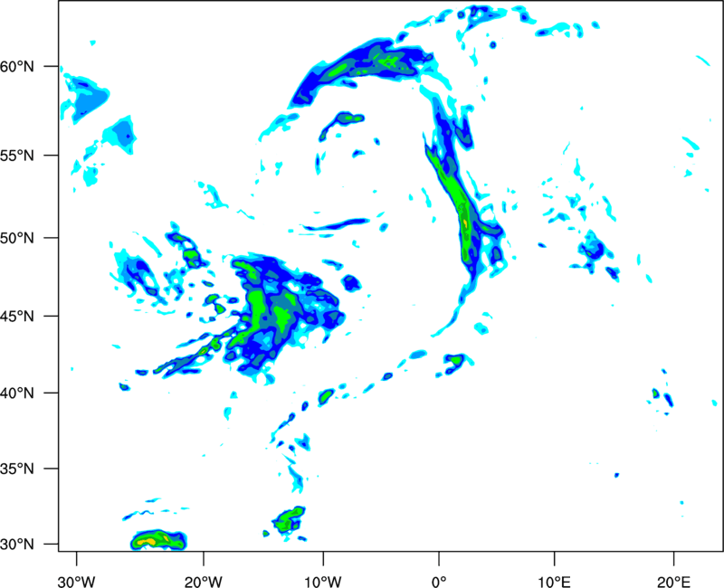
Task: Click the 20°E longitude label
Action: [673, 582]
